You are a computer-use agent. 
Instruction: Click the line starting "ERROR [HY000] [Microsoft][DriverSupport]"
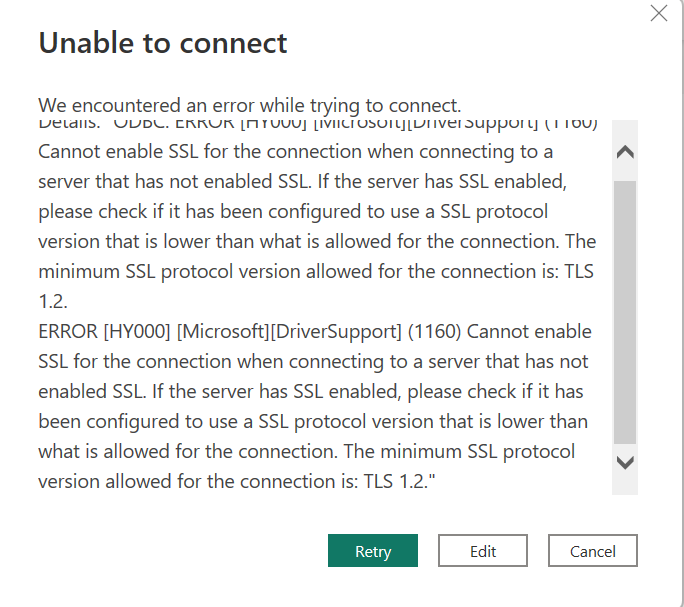[x=314, y=331]
